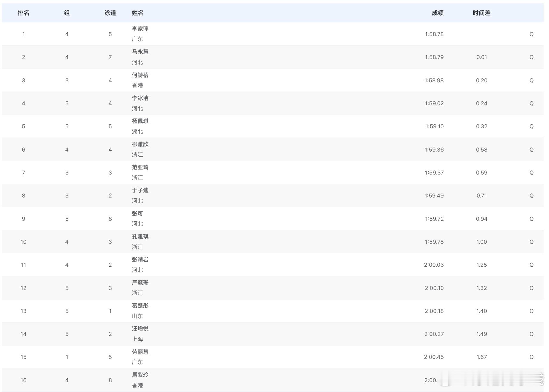Screen dimensions: 549x392
Task: Click 孔雅琪's time difference value 1.00
Action: click(481, 242)
